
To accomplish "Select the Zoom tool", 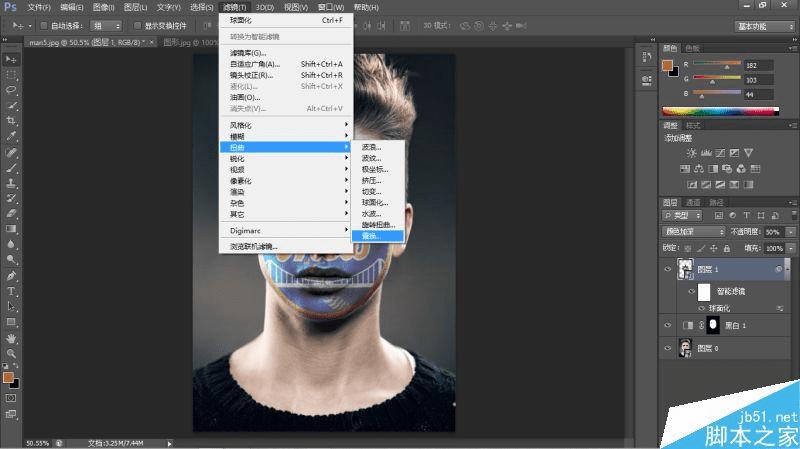I will coord(11,353).
